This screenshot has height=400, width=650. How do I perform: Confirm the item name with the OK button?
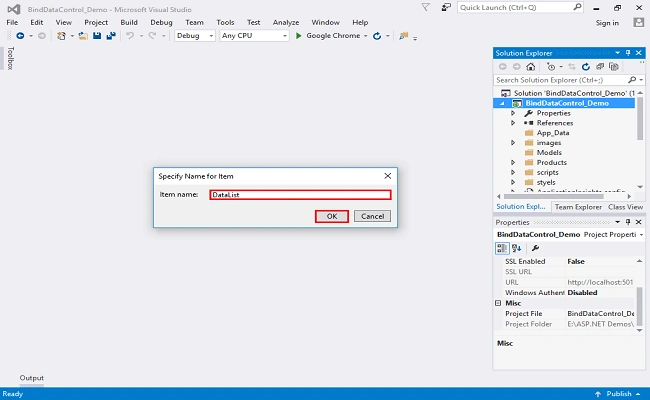[332, 216]
